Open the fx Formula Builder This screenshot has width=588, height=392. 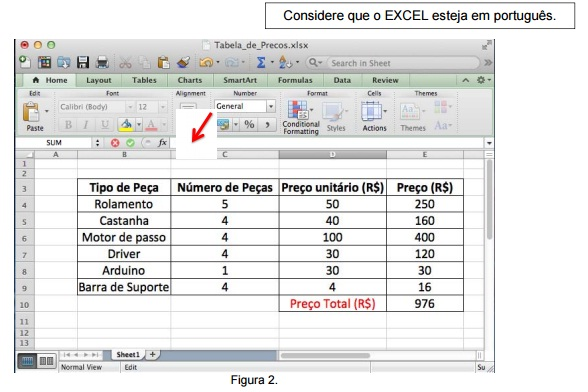coord(162,143)
